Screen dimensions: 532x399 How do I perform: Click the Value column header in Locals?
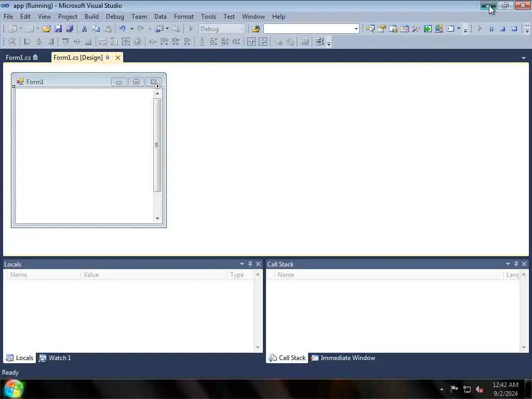[x=154, y=275]
